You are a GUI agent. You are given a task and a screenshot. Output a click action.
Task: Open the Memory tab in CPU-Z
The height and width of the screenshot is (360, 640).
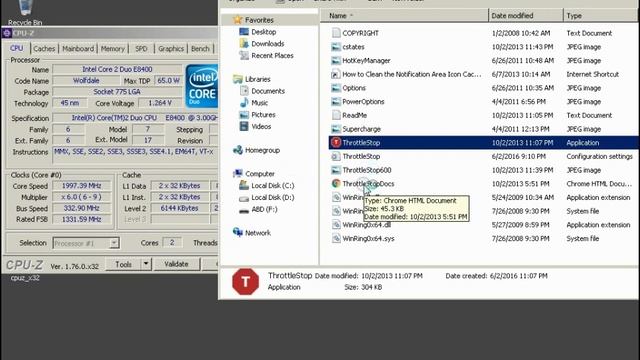point(113,49)
